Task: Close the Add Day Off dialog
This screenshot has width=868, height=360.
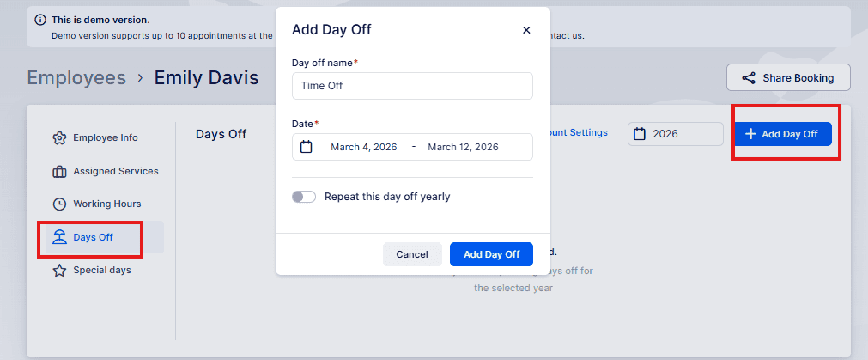Action: coord(526,30)
